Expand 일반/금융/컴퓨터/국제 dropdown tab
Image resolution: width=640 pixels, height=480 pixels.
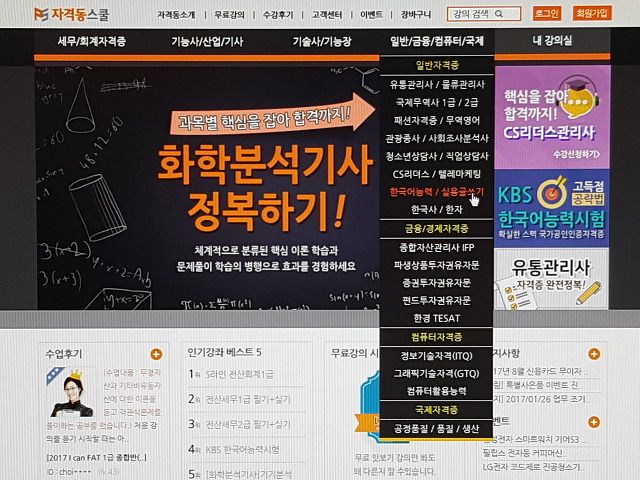[437, 41]
